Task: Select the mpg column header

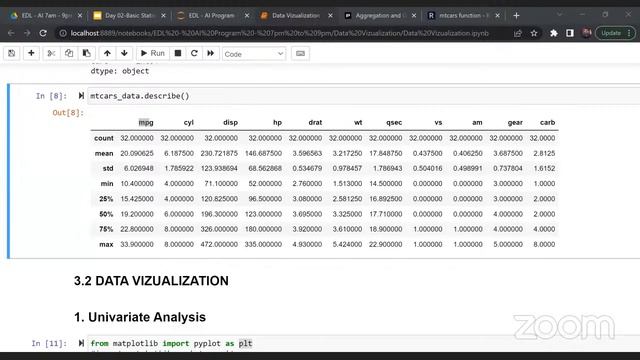Action: [146, 122]
